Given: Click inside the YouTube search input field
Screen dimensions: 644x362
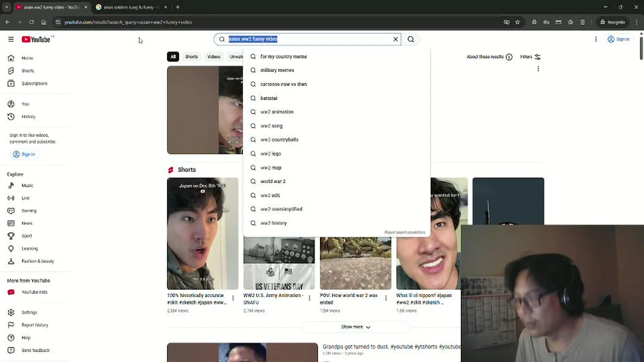Looking at the screenshot, I should pyautogui.click(x=307, y=39).
